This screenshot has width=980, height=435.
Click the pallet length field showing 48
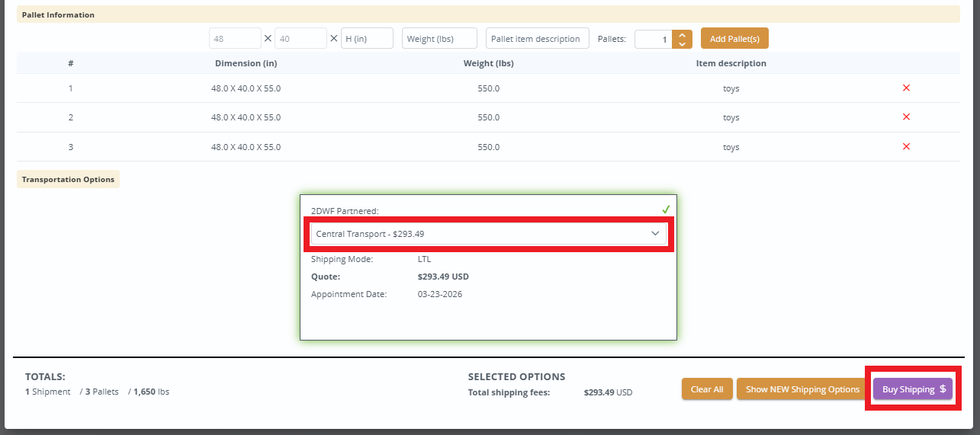(x=236, y=39)
